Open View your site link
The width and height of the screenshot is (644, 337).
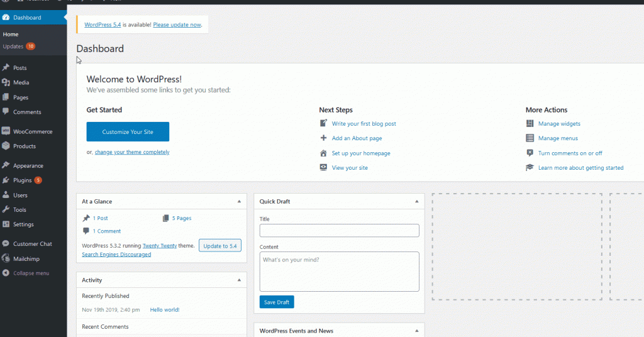pyautogui.click(x=350, y=167)
